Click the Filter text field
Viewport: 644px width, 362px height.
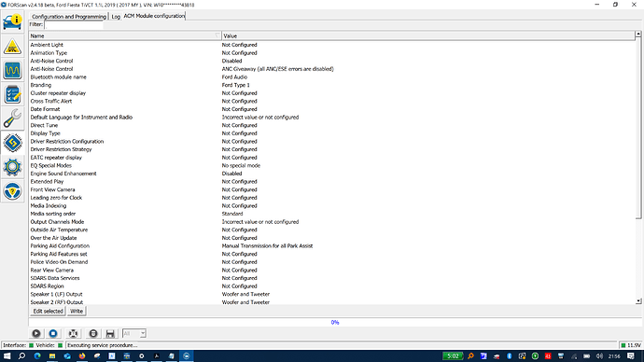[74, 24]
